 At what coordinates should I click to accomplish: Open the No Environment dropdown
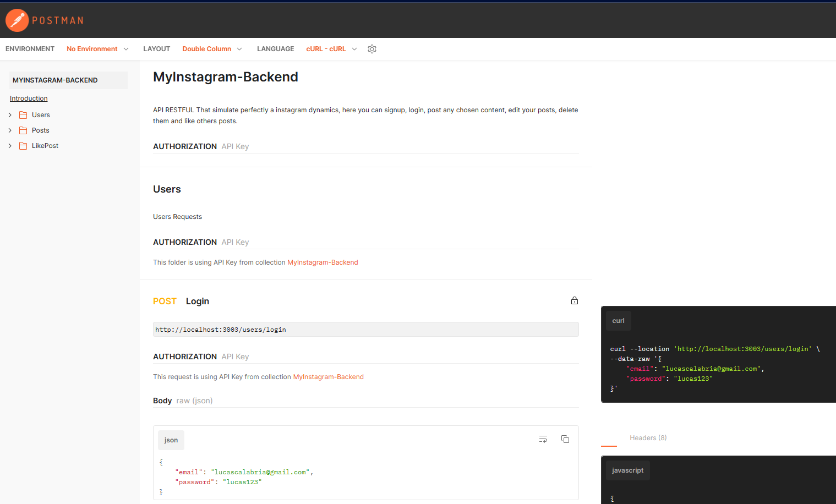coord(97,49)
